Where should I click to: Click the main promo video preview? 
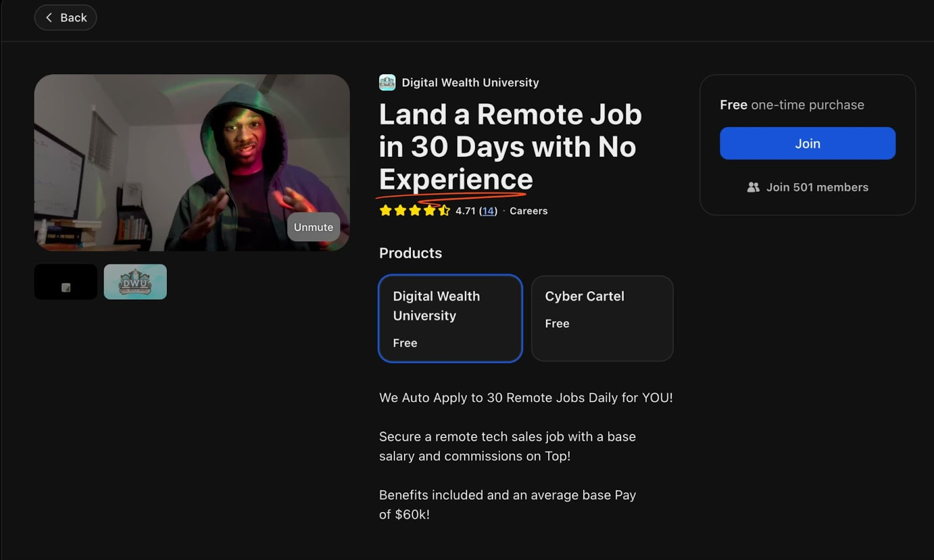[192, 163]
